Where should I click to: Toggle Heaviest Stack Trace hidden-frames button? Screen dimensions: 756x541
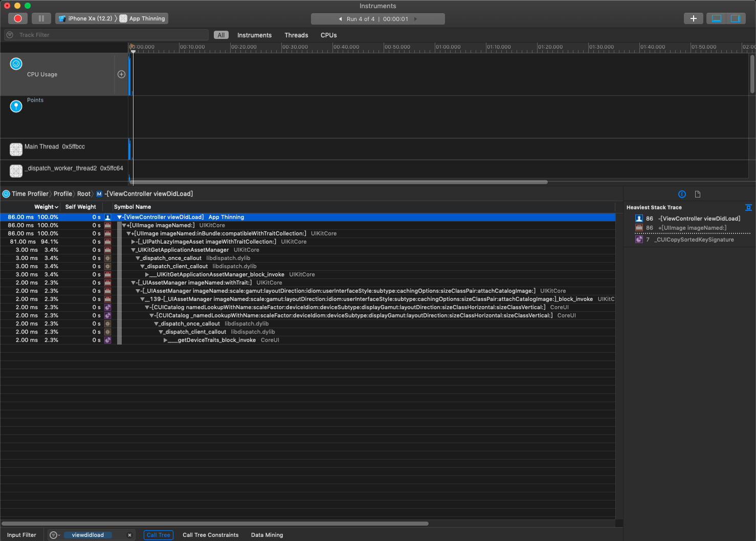pyautogui.click(x=748, y=207)
